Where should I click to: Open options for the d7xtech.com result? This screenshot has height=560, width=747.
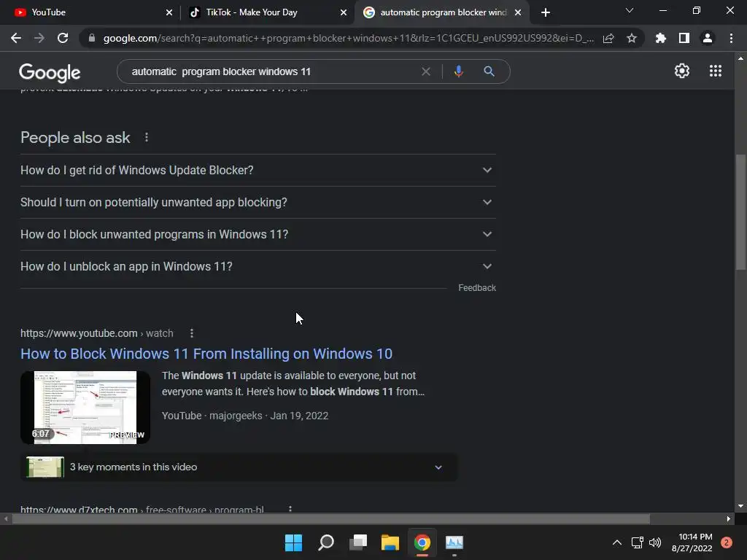(290, 509)
